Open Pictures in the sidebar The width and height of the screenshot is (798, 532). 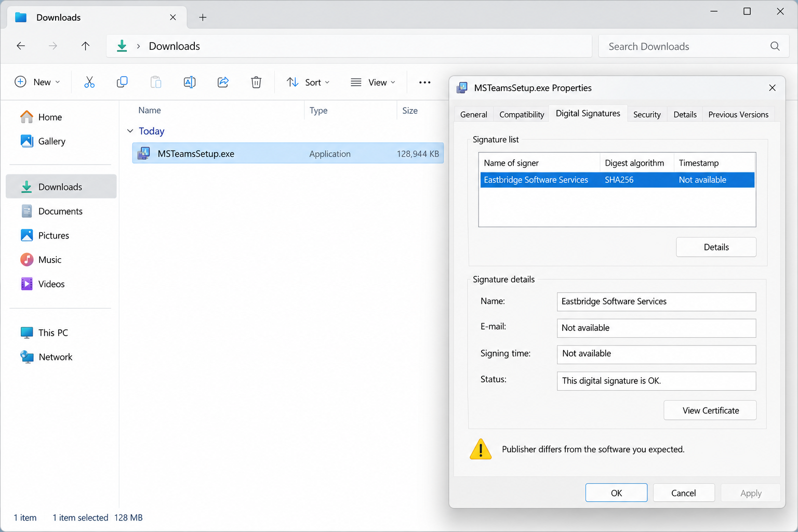(61, 235)
